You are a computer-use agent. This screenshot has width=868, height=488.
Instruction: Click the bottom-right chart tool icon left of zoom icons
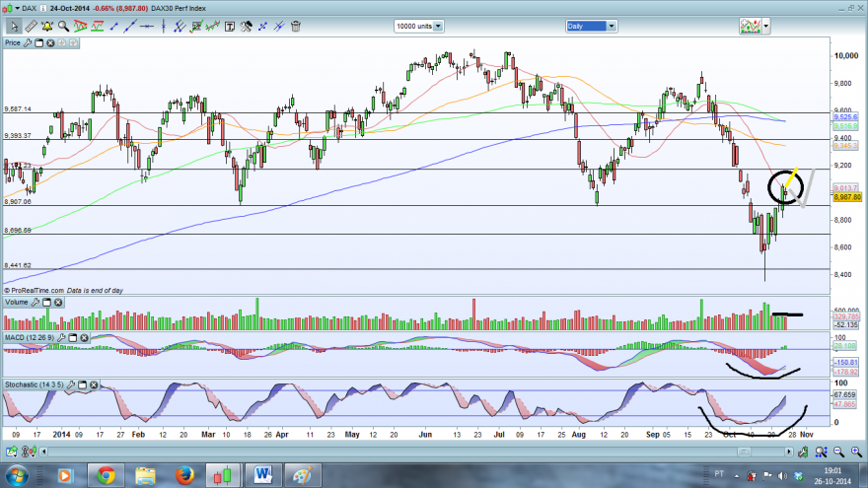pyautogui.click(x=803, y=453)
